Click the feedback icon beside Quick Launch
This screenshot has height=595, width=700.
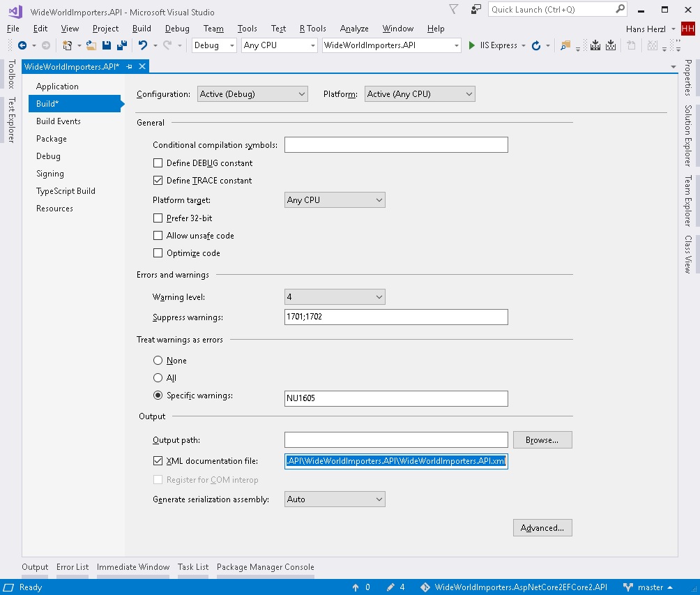[476, 9]
